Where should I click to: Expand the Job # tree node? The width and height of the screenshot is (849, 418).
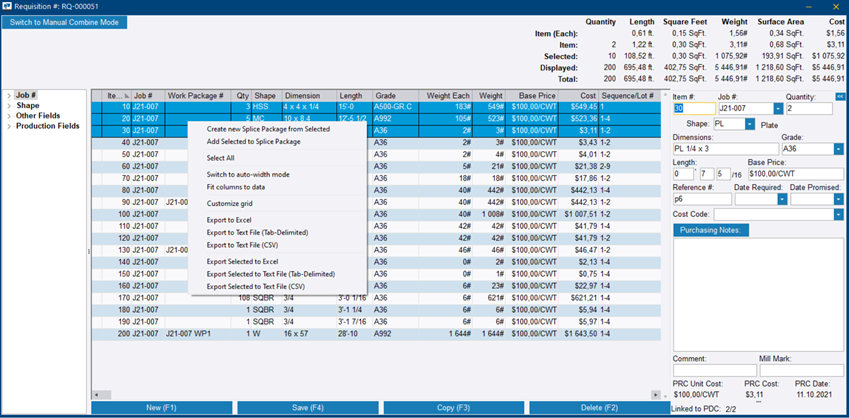pos(8,95)
